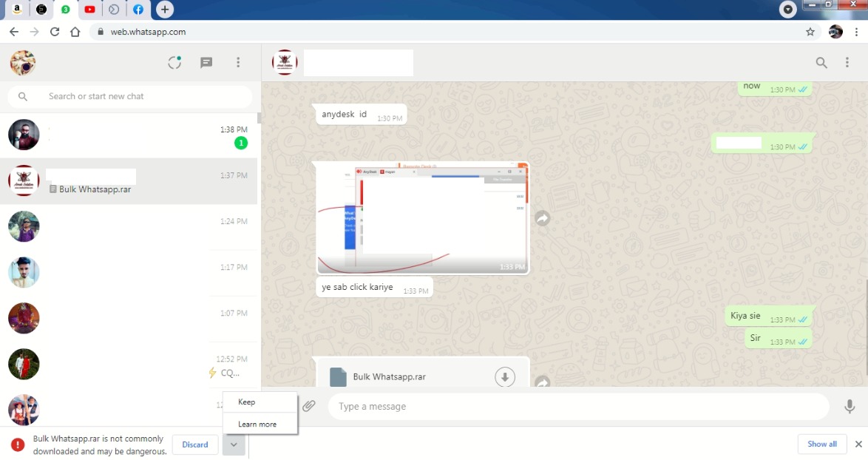Choose Learn more in download menu
The width and height of the screenshot is (868, 460).
coord(257,425)
